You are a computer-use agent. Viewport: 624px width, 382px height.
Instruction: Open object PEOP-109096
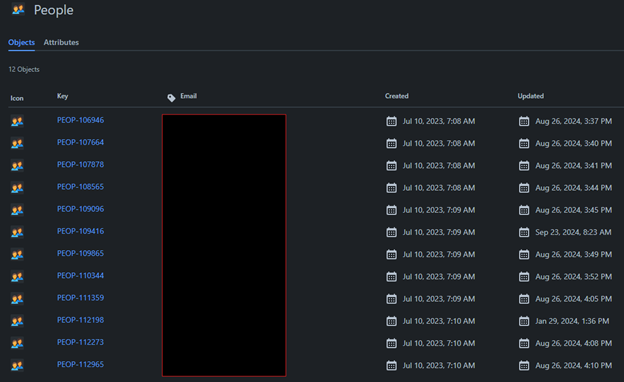click(x=80, y=209)
